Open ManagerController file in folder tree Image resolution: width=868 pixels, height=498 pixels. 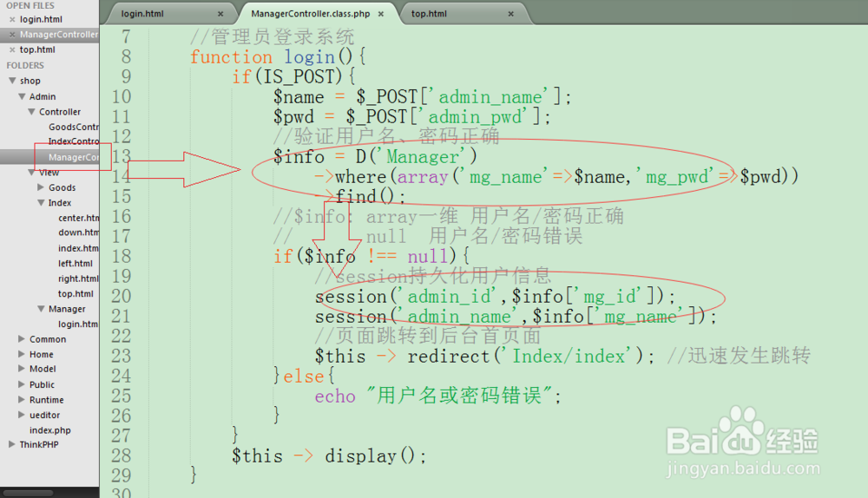point(74,157)
